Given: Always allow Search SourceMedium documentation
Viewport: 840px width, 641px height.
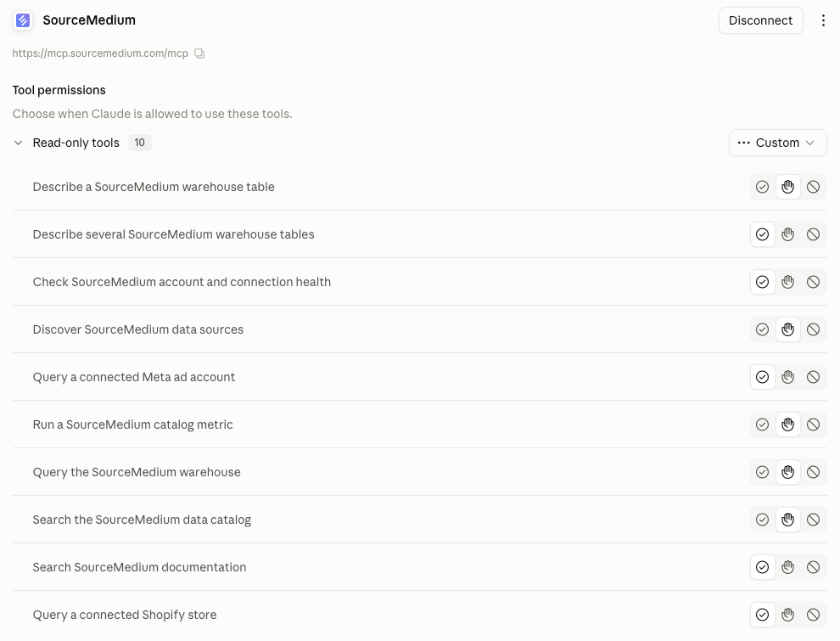Looking at the screenshot, I should click(x=762, y=568).
